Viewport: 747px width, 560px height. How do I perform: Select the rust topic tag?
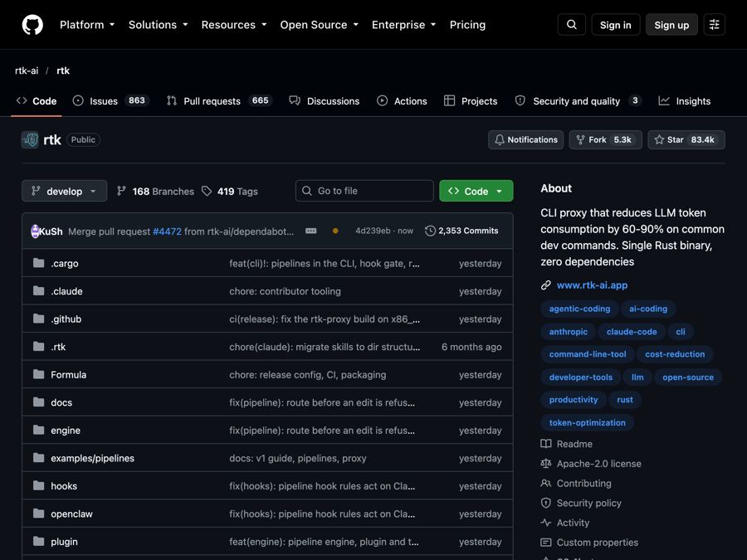pos(625,400)
